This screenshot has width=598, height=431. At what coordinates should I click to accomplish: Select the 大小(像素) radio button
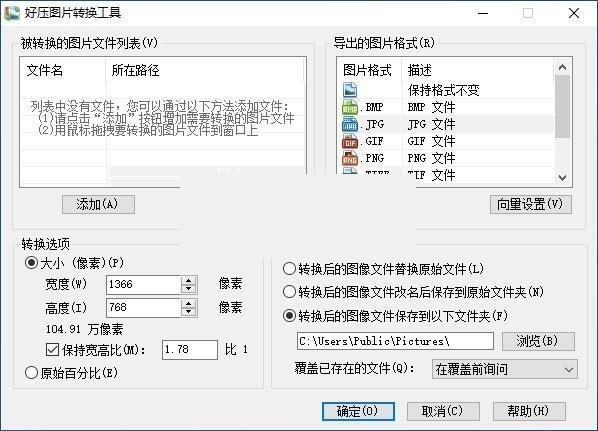pos(31,263)
